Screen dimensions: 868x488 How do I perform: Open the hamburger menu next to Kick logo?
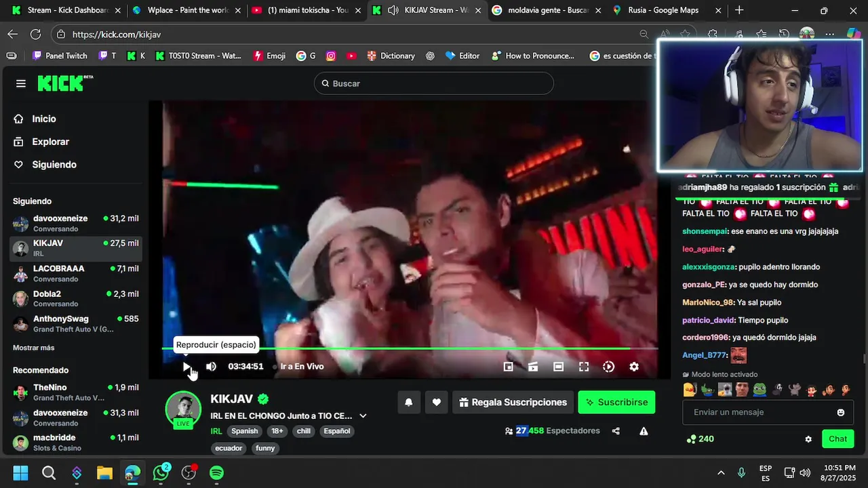21,83
